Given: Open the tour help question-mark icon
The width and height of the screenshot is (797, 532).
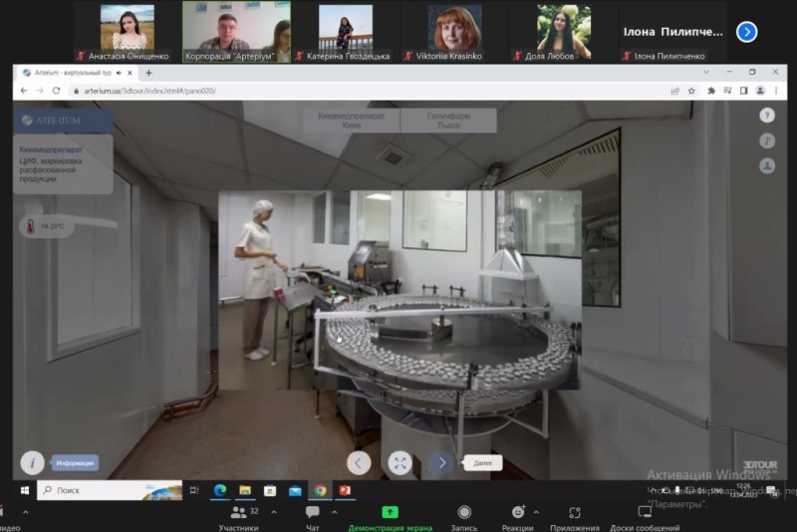Looking at the screenshot, I should [767, 116].
